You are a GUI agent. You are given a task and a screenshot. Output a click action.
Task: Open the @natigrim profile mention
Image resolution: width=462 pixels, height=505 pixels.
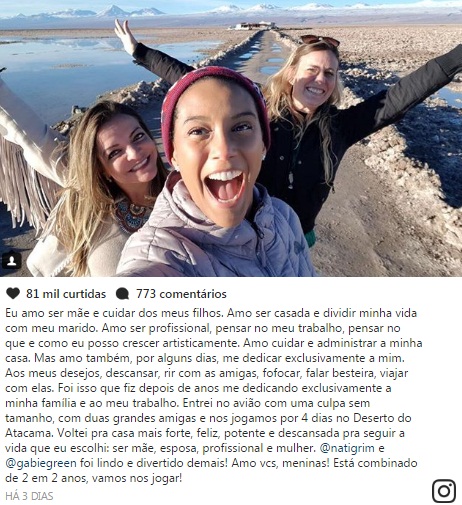coord(347,448)
